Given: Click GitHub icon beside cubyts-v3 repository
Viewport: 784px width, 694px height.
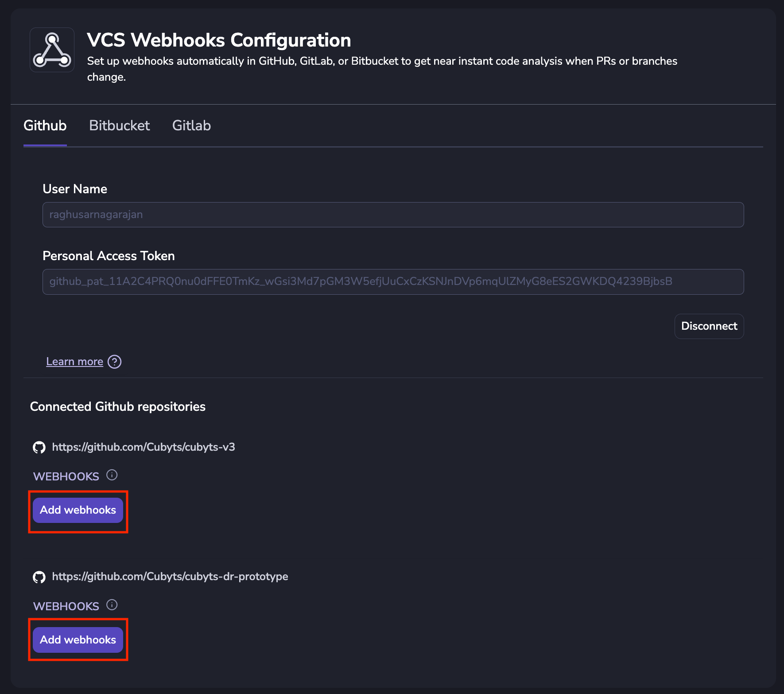Looking at the screenshot, I should click(39, 447).
